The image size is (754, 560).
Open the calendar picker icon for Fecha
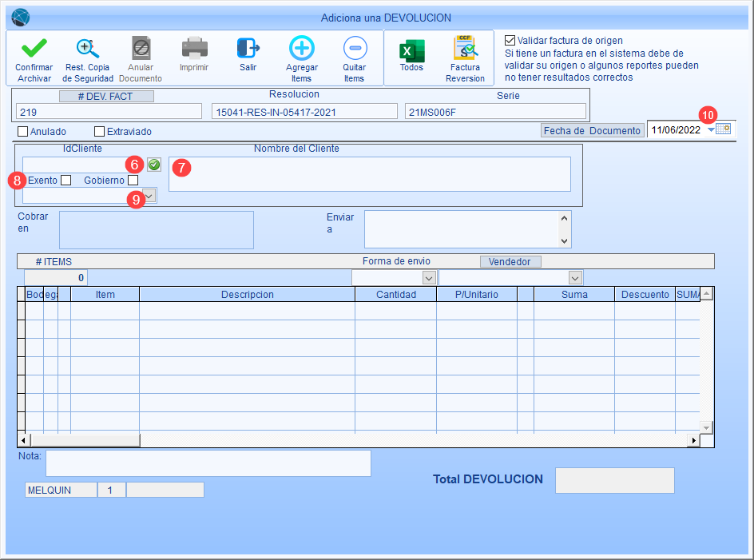pyautogui.click(x=723, y=129)
